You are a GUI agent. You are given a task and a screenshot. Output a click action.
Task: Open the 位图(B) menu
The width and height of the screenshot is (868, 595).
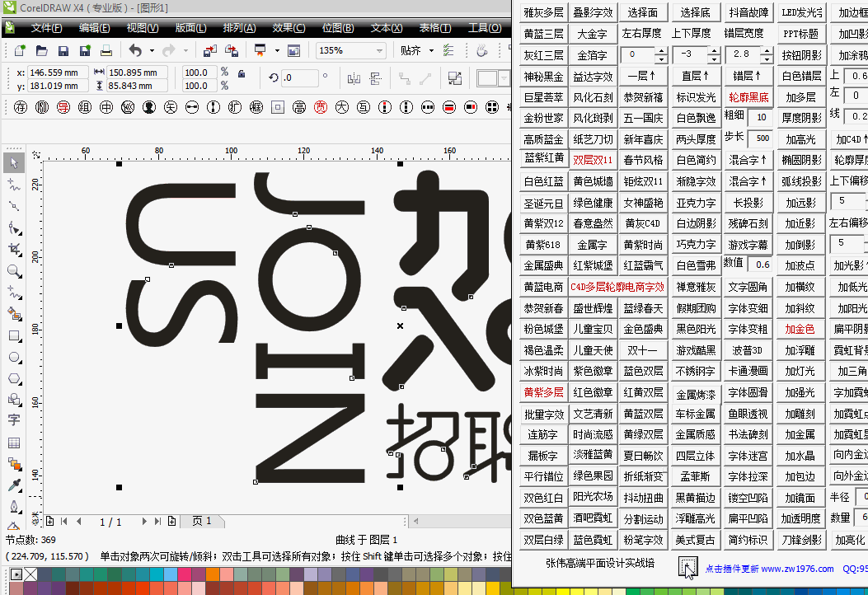(338, 28)
